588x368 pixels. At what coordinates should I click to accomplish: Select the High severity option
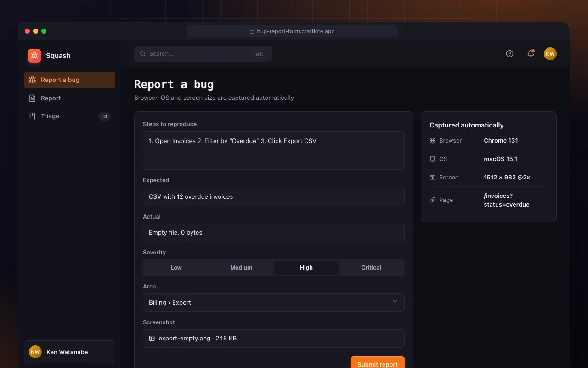pos(306,268)
